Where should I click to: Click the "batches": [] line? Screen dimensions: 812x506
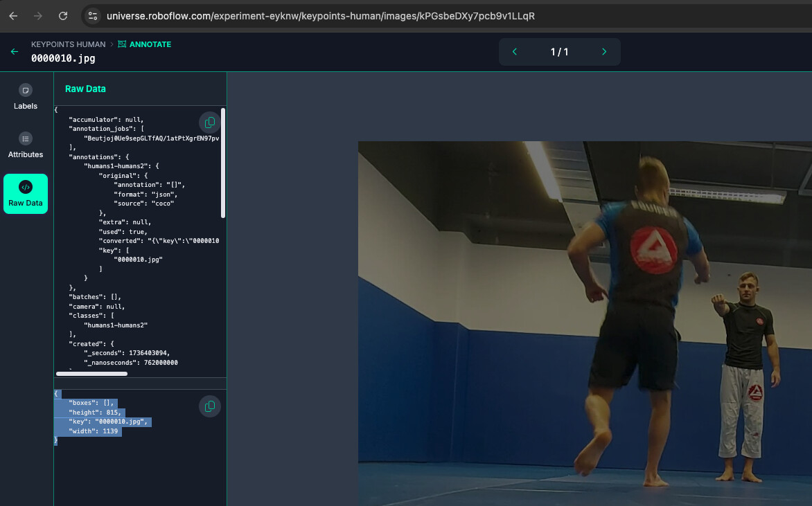[x=96, y=297]
